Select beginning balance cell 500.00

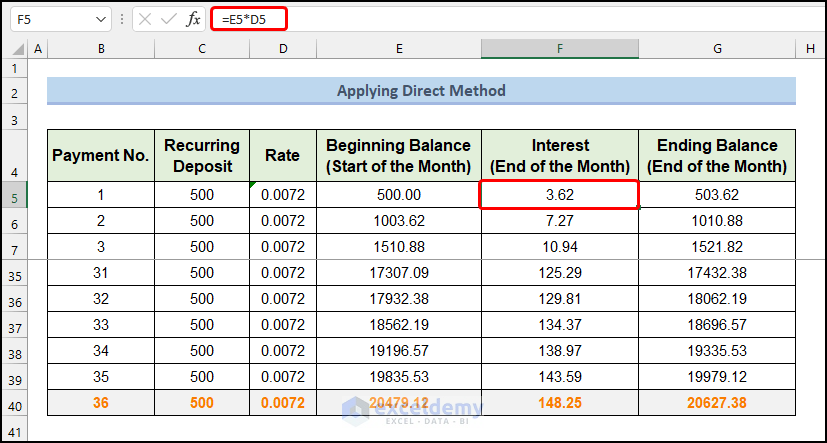point(399,195)
